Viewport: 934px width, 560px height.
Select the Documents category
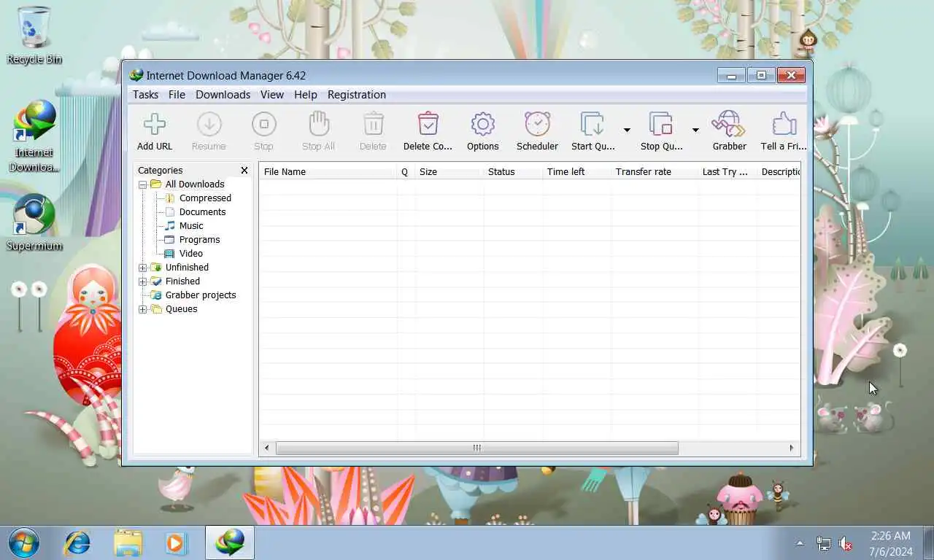tap(202, 212)
